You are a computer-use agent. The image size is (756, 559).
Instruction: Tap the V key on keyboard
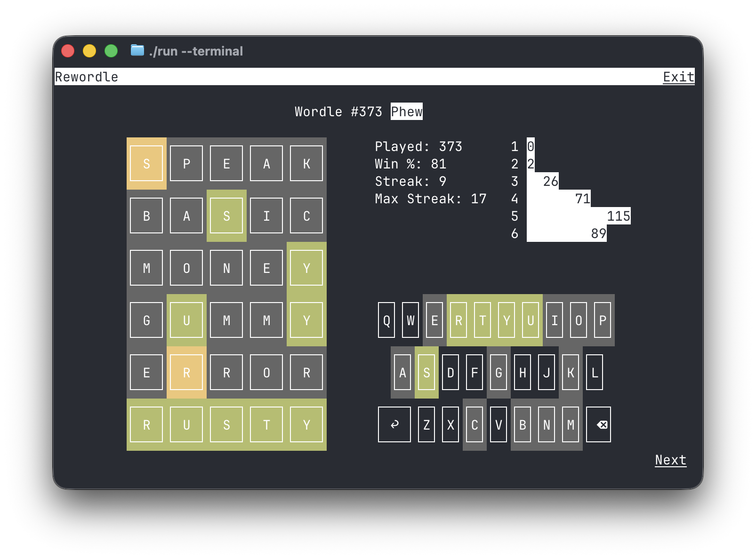(499, 424)
